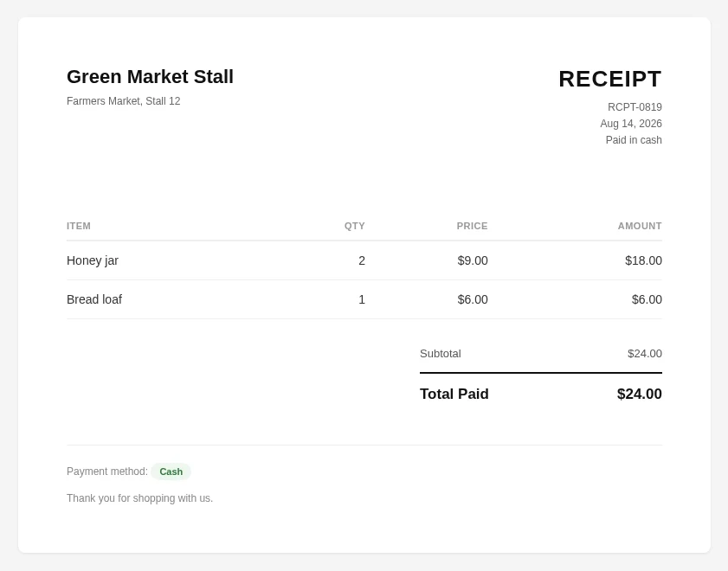Image resolution: width=728 pixels, height=571 pixels.
Task: Click the Paid in cash status text
Action: 634,140
